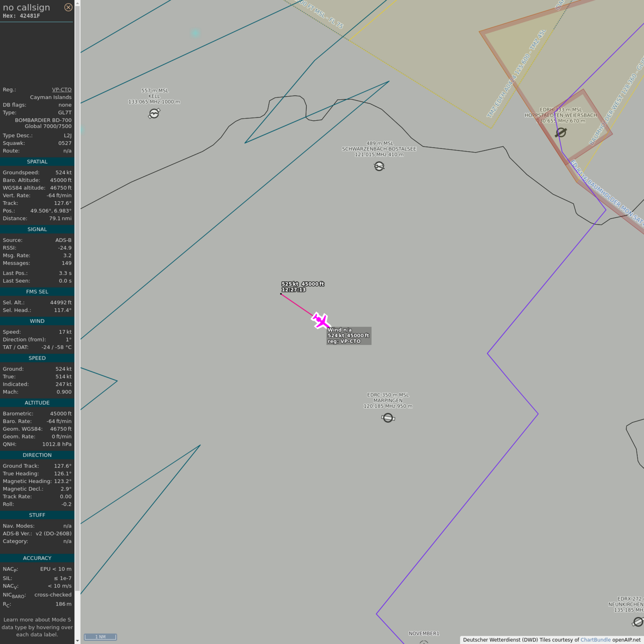The image size is (644, 644).
Task: Click the openAIP.net attribution text
Action: pos(626,640)
